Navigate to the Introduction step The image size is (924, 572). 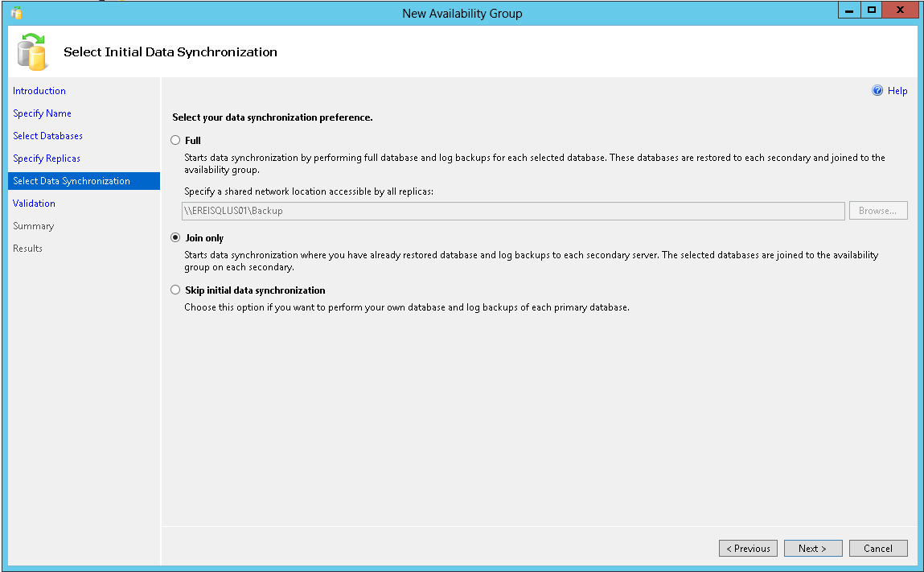pos(39,90)
